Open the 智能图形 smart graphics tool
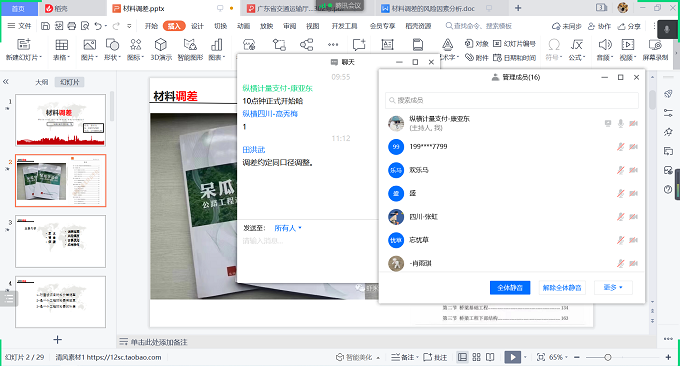Image resolution: width=680 pixels, height=366 pixels. pyautogui.click(x=190, y=49)
